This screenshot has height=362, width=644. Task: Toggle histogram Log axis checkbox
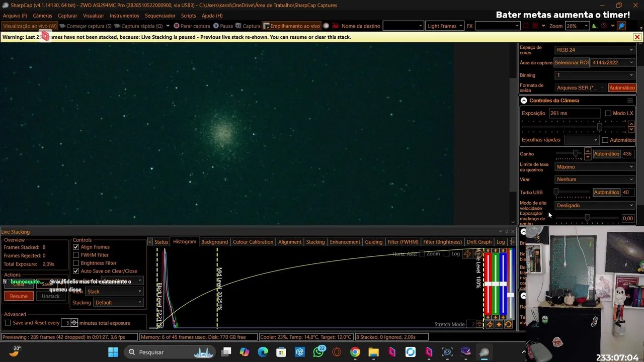tap(447, 254)
